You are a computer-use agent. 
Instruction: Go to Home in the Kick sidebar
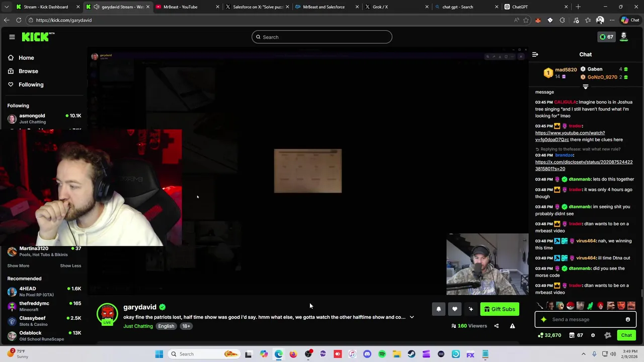(x=21, y=58)
